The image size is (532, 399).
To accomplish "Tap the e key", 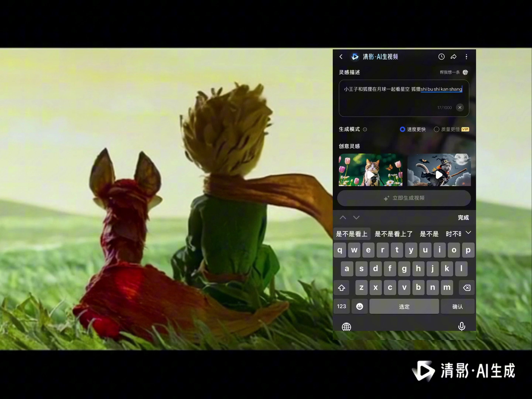I will (x=368, y=250).
